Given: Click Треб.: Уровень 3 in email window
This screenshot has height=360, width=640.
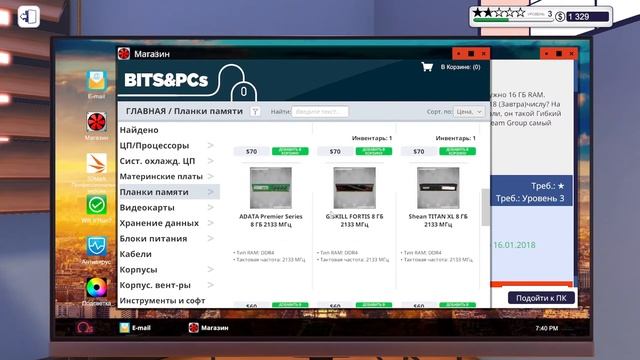Looking at the screenshot, I should (530, 198).
